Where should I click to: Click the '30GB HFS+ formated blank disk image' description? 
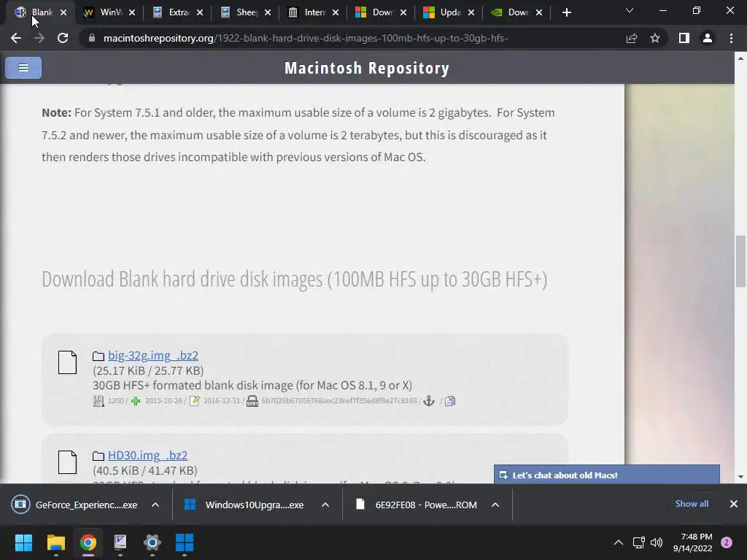coord(252,385)
